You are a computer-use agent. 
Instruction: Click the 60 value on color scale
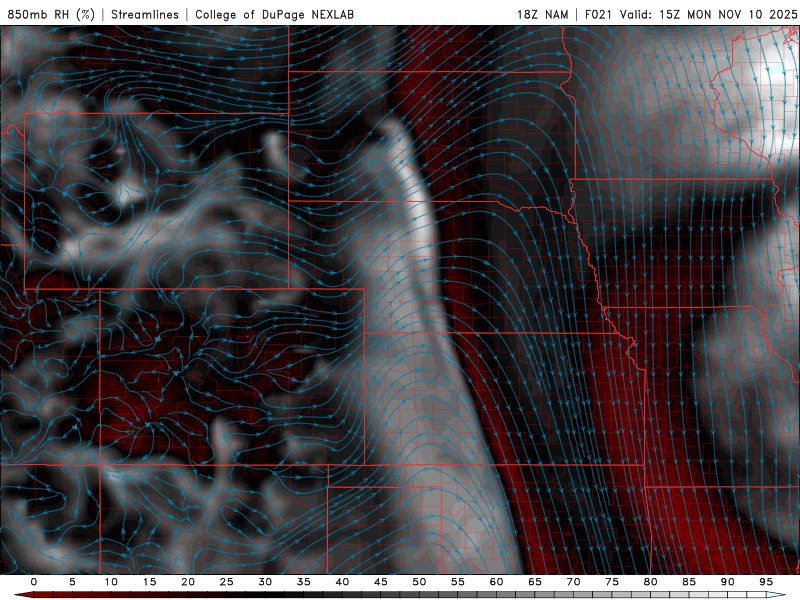496,582
